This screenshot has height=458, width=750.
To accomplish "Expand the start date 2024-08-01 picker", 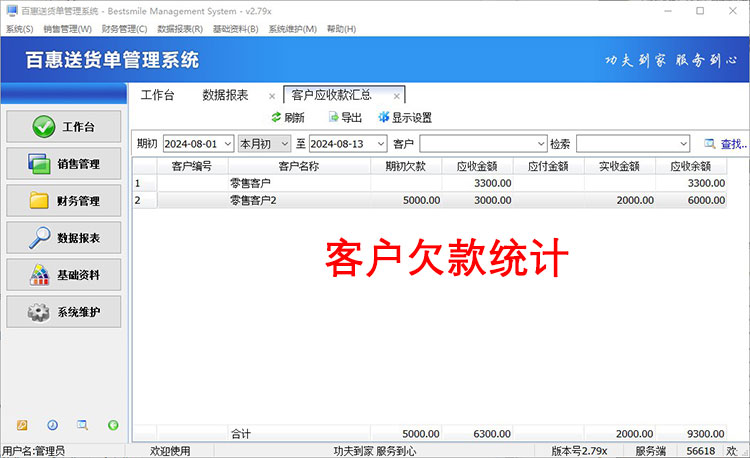I will [227, 144].
